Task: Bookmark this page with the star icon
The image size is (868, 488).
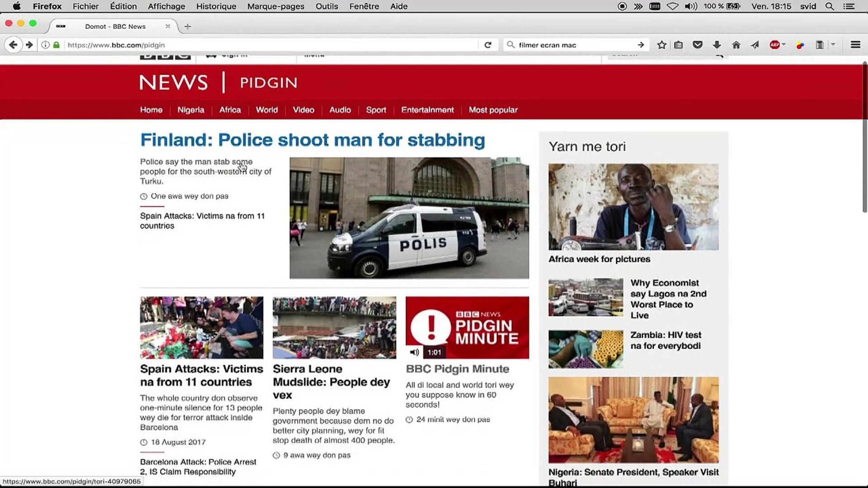Action: click(x=661, y=45)
